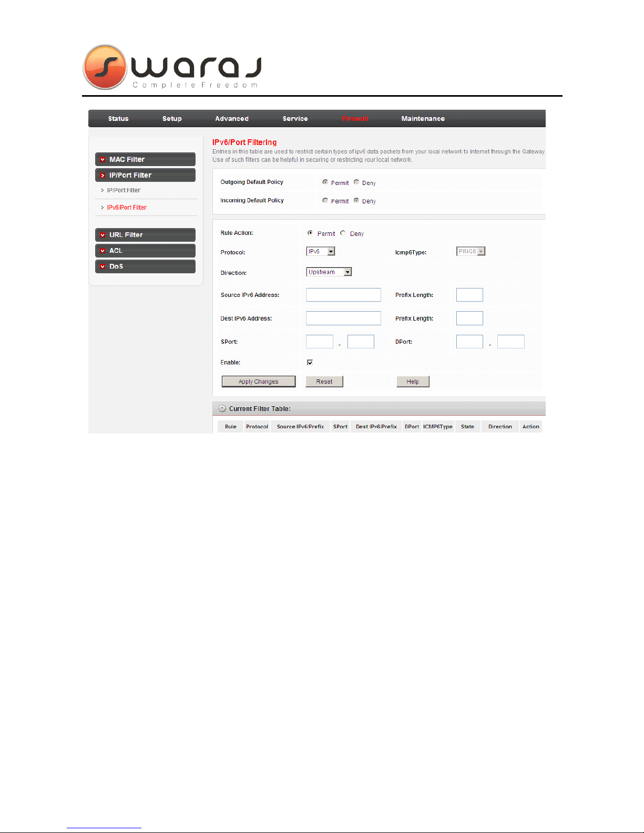
Task: Click the Swaraj logo icon
Action: (x=105, y=67)
